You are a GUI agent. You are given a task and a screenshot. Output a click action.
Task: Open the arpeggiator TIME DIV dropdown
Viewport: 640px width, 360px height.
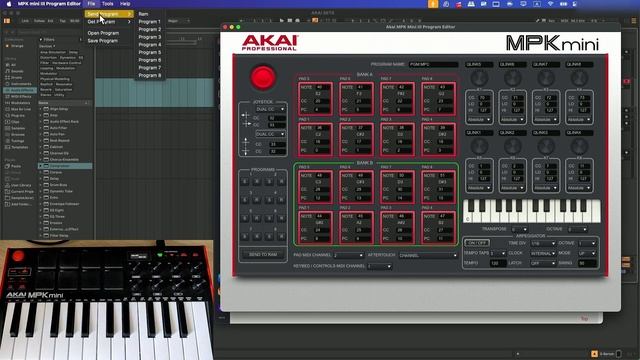coord(543,243)
